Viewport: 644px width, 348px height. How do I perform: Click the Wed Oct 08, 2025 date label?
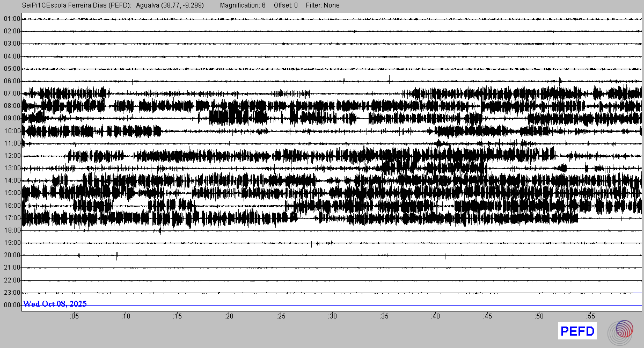click(x=55, y=304)
